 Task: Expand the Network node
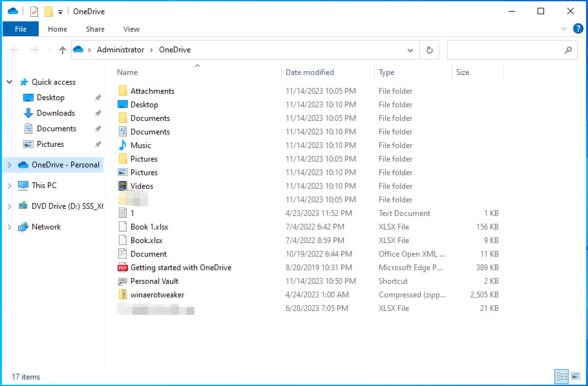click(10, 226)
